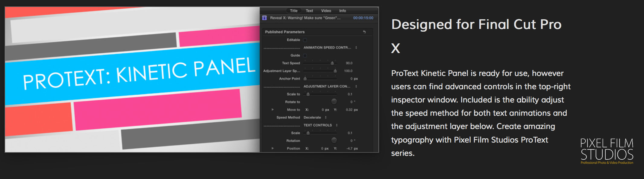Toggle the Guide checkbox

point(305,55)
